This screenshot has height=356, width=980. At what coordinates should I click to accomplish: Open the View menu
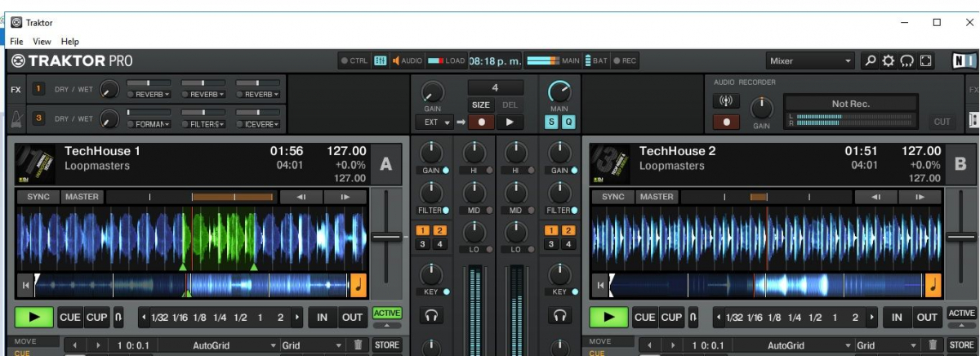[42, 41]
